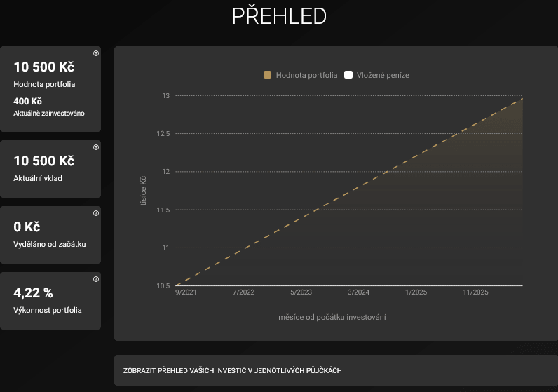
Task: Click the dashed portfolio projection line end
Action: (522, 99)
